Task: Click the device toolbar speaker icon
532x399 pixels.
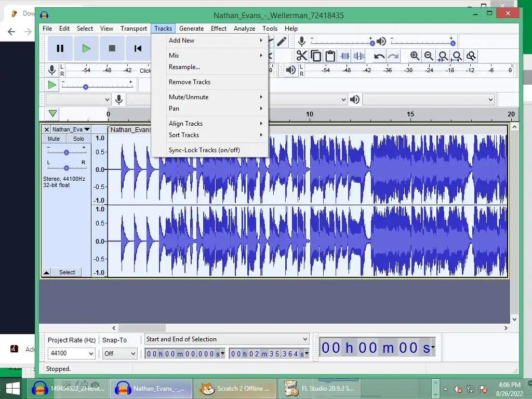Action: (354, 99)
